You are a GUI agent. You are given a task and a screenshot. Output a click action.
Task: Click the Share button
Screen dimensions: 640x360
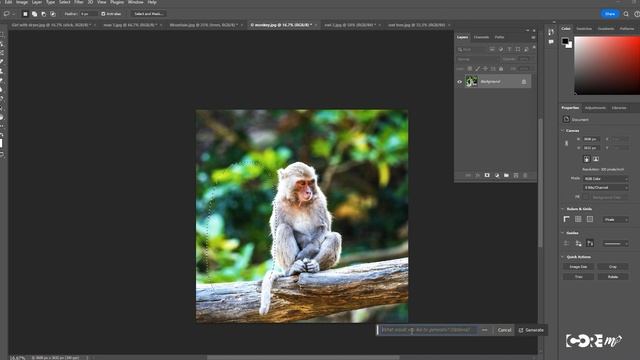click(610, 14)
